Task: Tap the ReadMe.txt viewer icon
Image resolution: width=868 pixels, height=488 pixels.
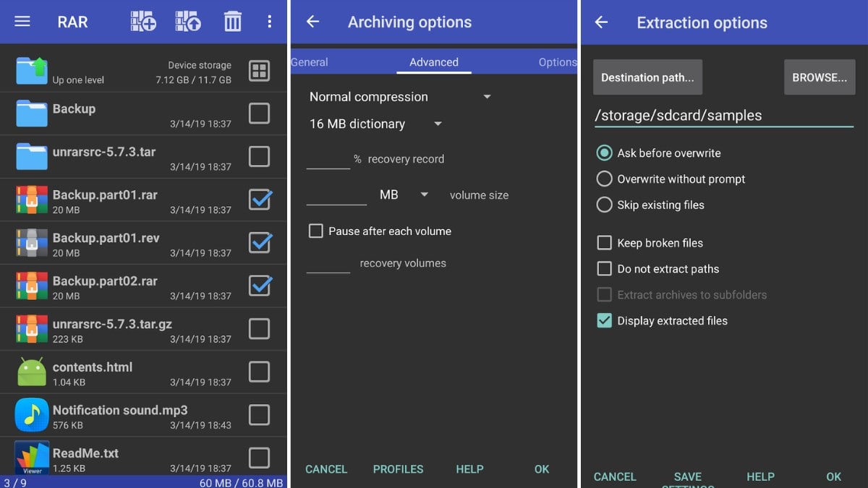Action: (x=32, y=458)
